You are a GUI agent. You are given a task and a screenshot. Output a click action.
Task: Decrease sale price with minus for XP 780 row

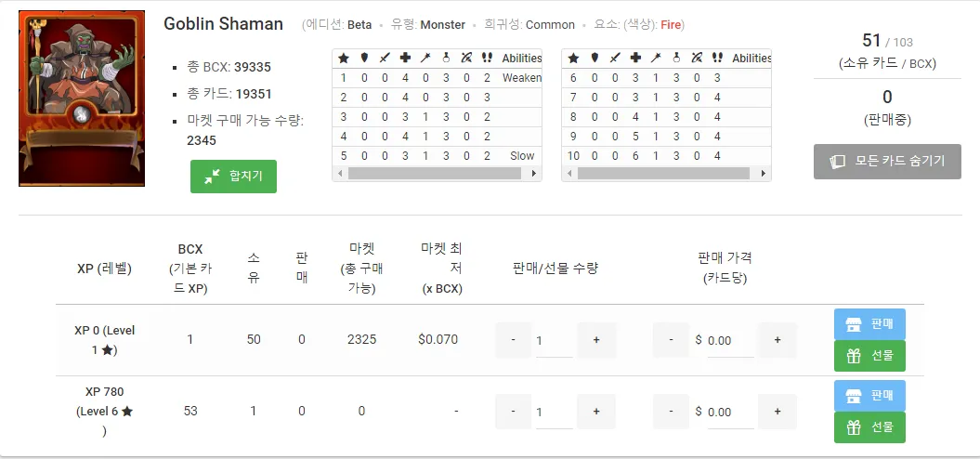[671, 412]
